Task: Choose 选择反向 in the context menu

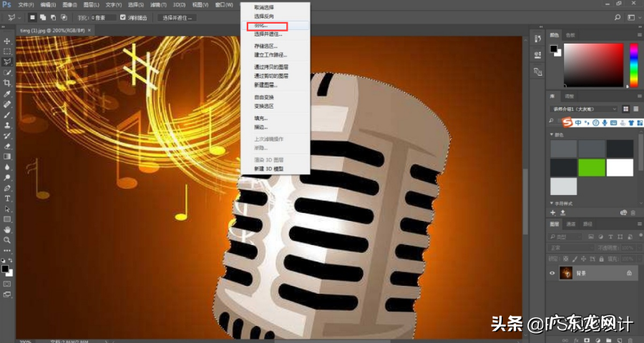Action: click(x=263, y=16)
